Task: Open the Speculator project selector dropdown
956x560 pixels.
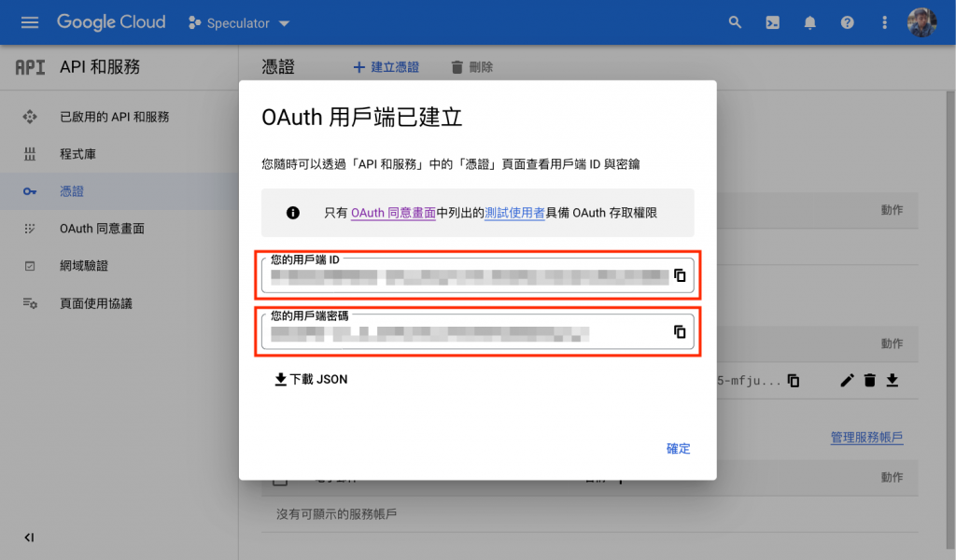Action: 239,23
